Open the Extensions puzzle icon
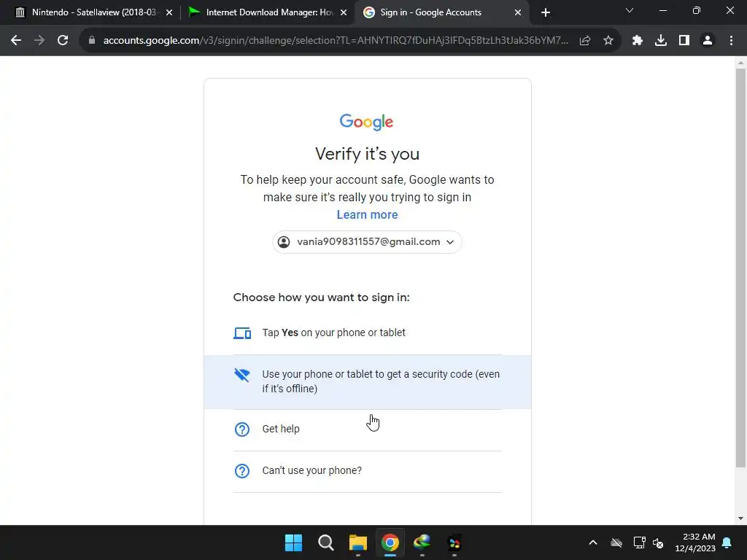747x560 pixels. point(638,41)
